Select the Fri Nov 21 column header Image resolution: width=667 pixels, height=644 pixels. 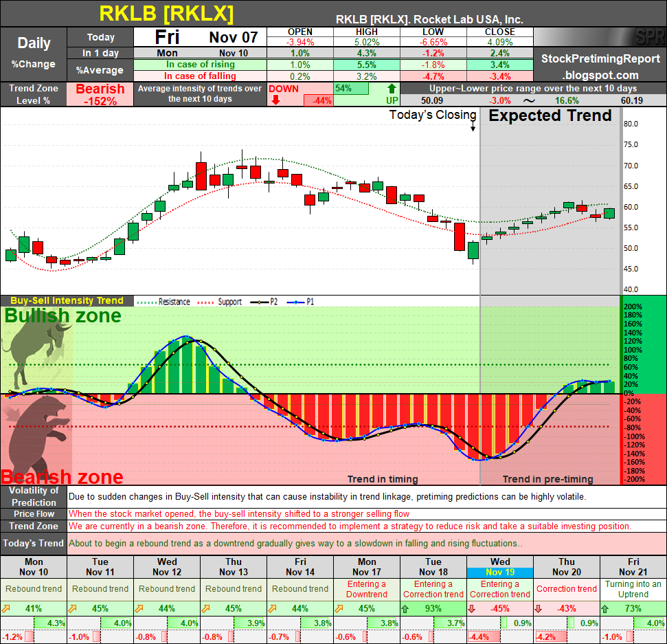tap(633, 567)
